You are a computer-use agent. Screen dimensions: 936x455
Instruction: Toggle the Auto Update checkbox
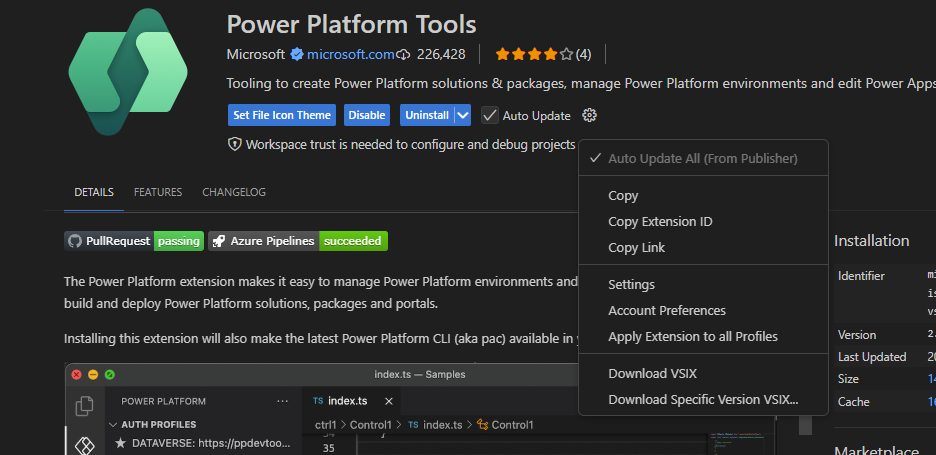(489, 115)
